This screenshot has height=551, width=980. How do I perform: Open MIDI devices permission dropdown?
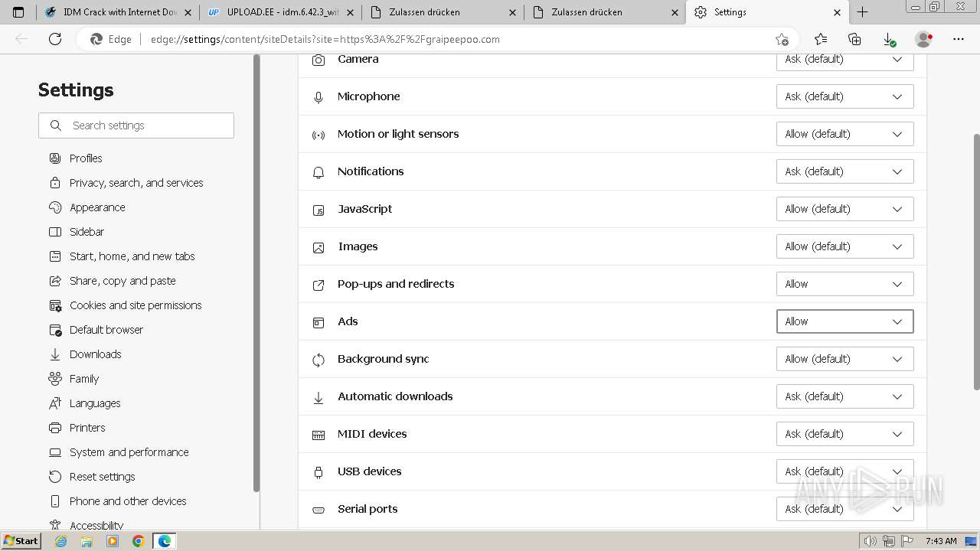(x=844, y=434)
